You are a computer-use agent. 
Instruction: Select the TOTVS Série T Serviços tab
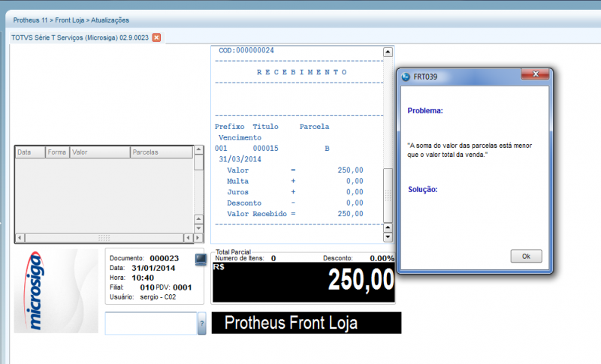click(x=80, y=38)
